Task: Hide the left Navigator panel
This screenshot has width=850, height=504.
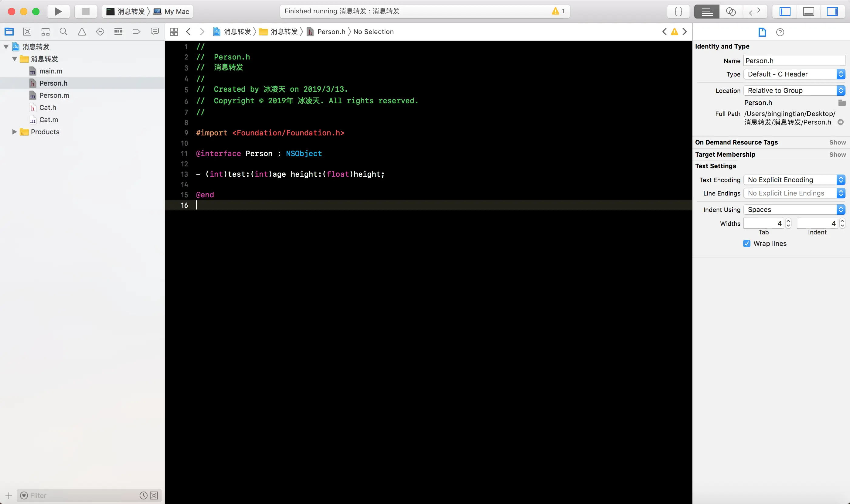Action: coord(785,11)
